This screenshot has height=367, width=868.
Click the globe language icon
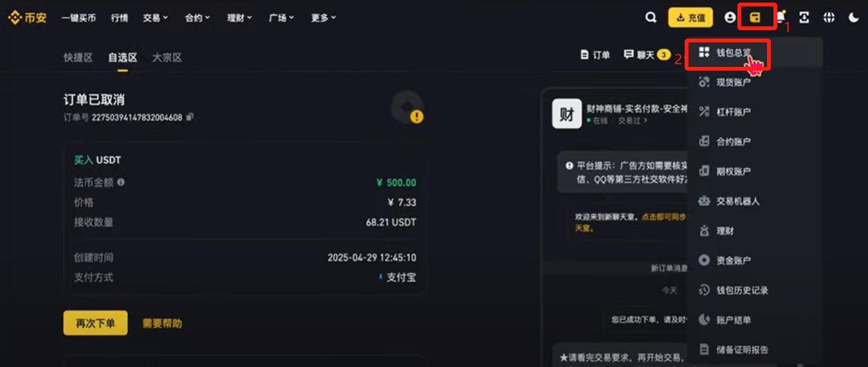(829, 18)
